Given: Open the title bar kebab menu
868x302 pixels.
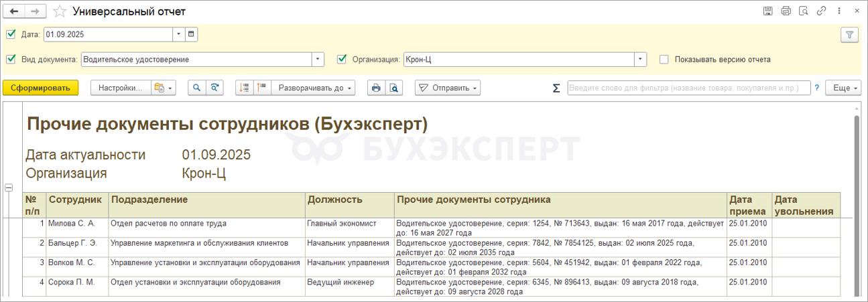Looking at the screenshot, I should 838,11.
